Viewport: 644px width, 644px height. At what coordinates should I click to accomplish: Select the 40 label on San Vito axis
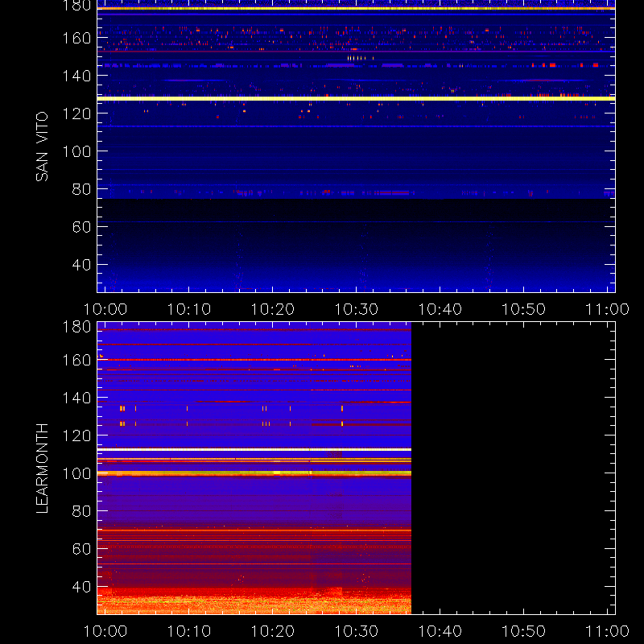pyautogui.click(x=82, y=265)
